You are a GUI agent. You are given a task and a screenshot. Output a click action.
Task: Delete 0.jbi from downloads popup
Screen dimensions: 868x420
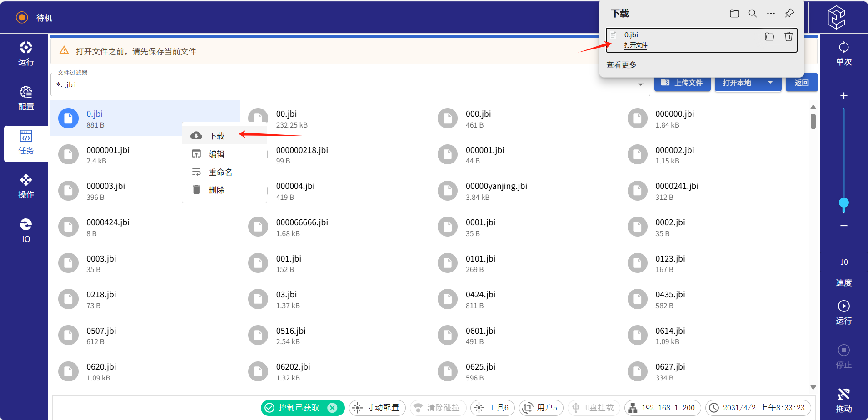pos(788,37)
